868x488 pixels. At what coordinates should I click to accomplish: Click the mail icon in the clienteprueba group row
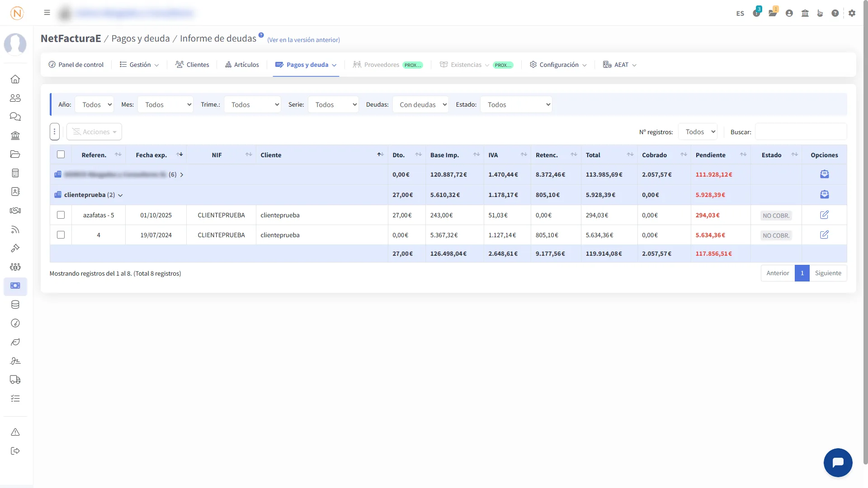(x=824, y=195)
